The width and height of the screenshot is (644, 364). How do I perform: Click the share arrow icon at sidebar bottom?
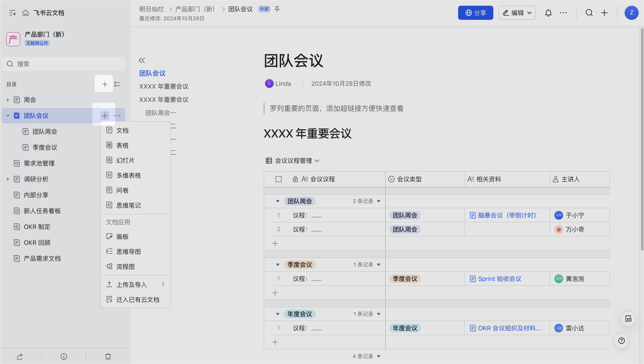(20, 357)
